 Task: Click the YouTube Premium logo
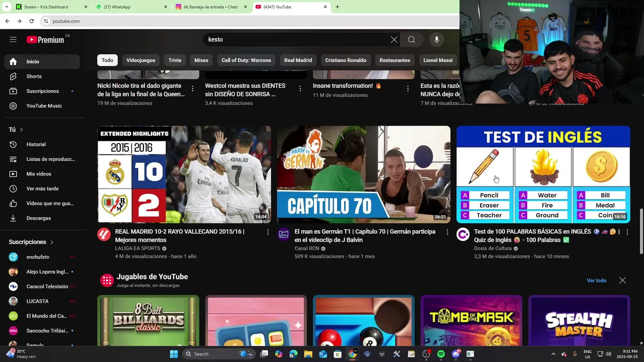click(x=45, y=40)
